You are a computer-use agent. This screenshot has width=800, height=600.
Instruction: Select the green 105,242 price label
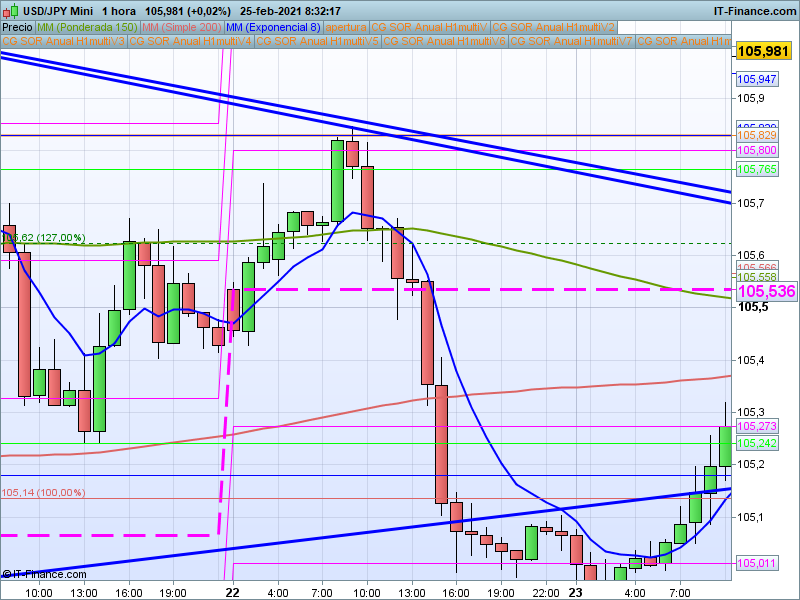757,443
